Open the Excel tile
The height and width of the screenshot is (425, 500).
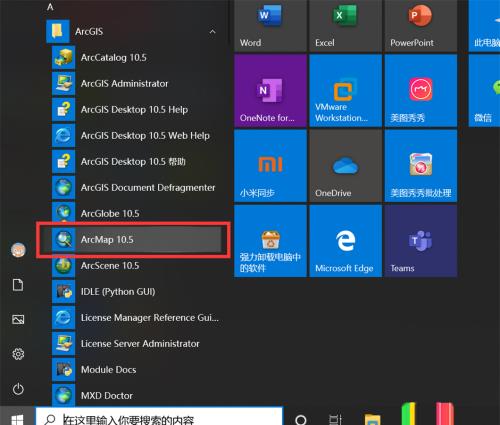(346, 26)
